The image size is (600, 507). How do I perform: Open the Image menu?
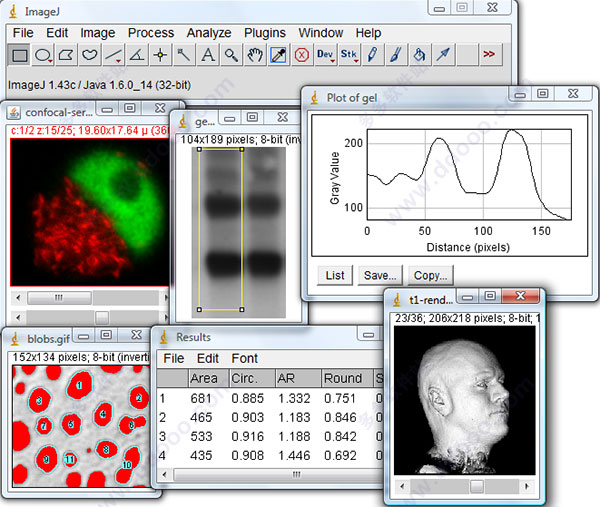pyautogui.click(x=98, y=33)
